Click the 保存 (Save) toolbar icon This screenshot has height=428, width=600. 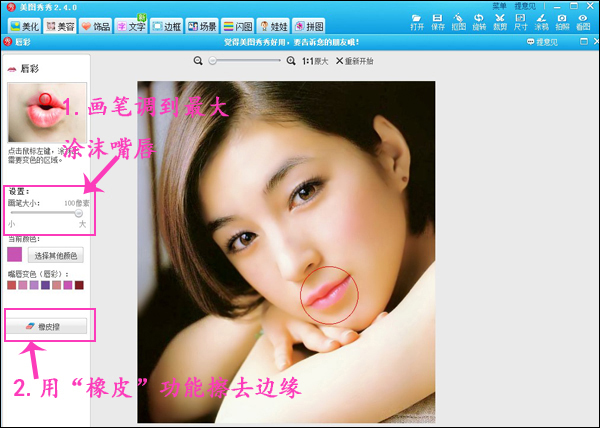439,22
